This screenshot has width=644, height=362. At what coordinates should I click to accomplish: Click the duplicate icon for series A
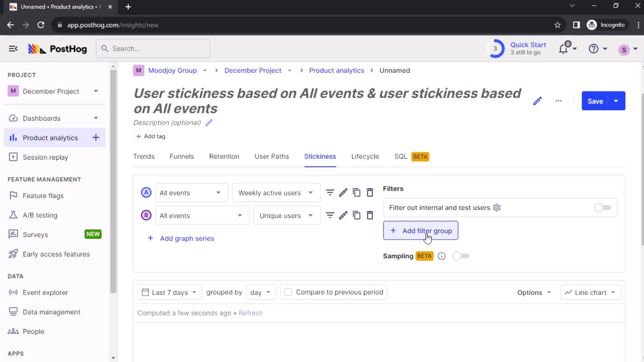[x=357, y=192]
